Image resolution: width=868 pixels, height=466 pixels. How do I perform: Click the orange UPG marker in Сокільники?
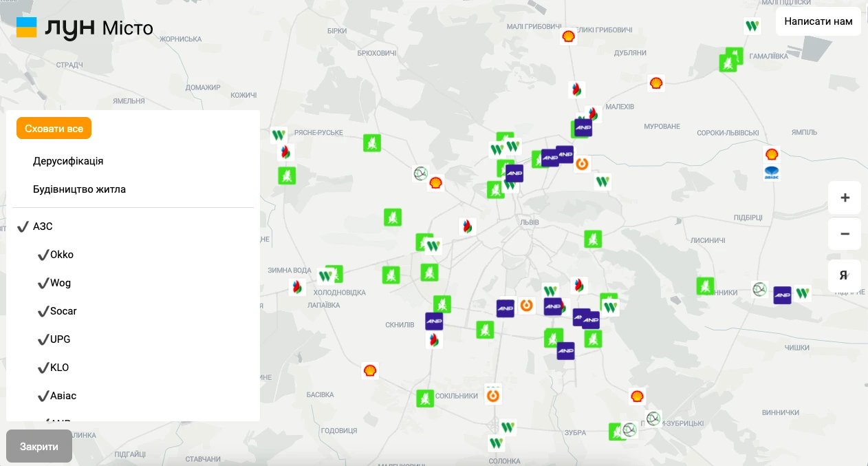pos(493,395)
